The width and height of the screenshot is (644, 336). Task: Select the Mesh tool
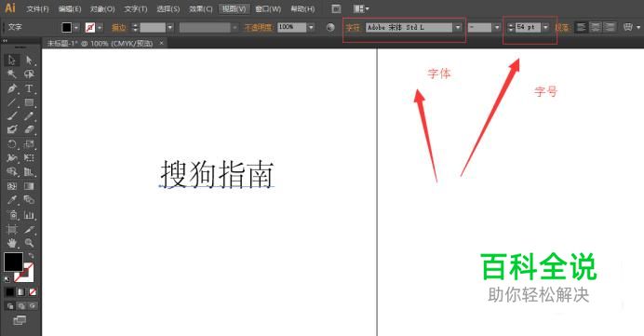pyautogui.click(x=11, y=186)
